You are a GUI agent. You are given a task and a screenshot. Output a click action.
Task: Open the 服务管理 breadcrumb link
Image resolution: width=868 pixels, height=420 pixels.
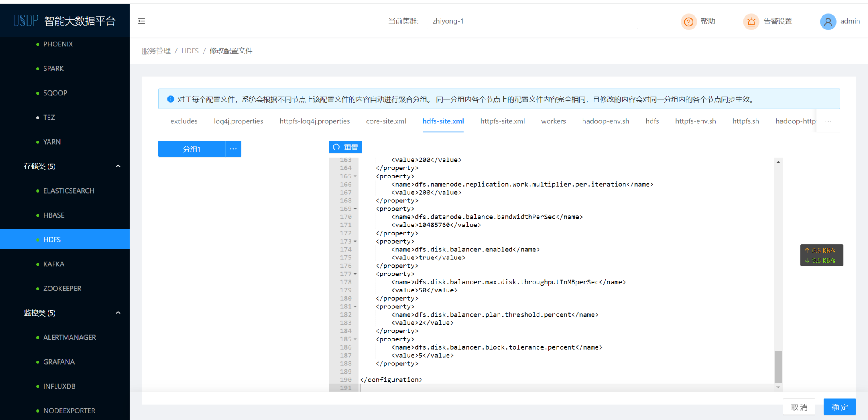pos(156,51)
